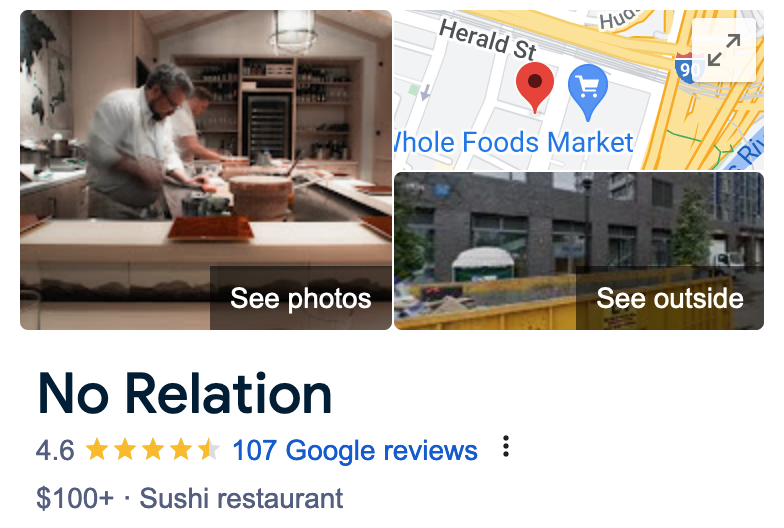The height and width of the screenshot is (528, 784).
Task: Open the 107 Google reviews link
Action: click(355, 450)
